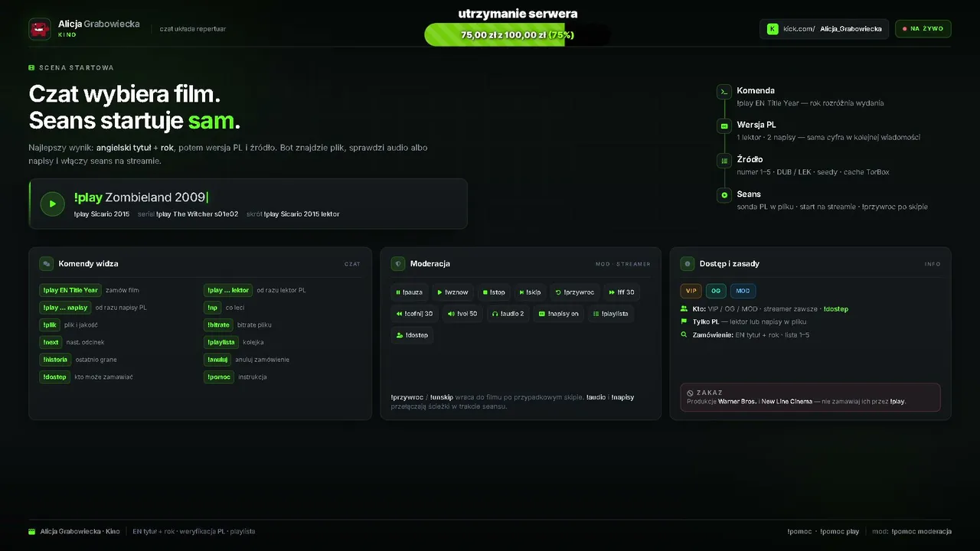The height and width of the screenshot is (551, 980).
Task: Click the utrzymanie serwera progress bar
Action: pos(518,34)
